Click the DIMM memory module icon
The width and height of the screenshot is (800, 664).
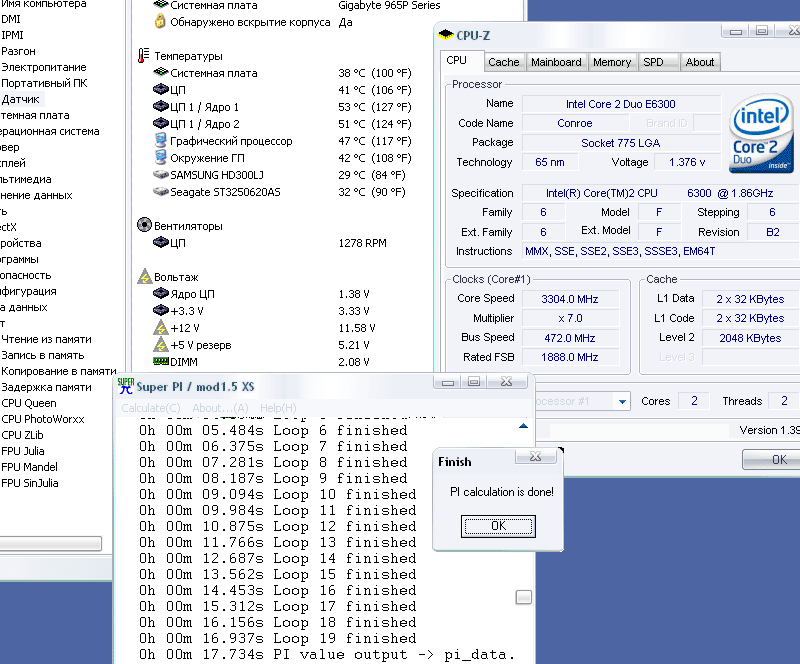tap(161, 361)
